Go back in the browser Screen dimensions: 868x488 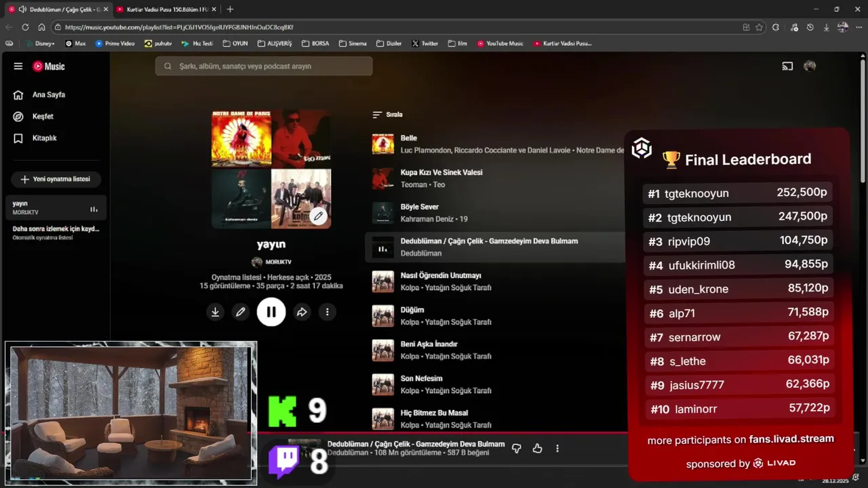coord(9,27)
